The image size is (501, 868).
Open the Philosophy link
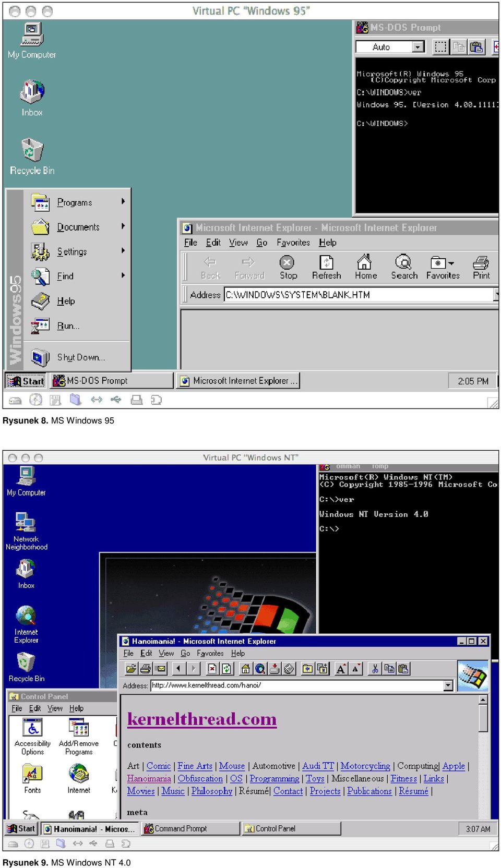point(212,791)
